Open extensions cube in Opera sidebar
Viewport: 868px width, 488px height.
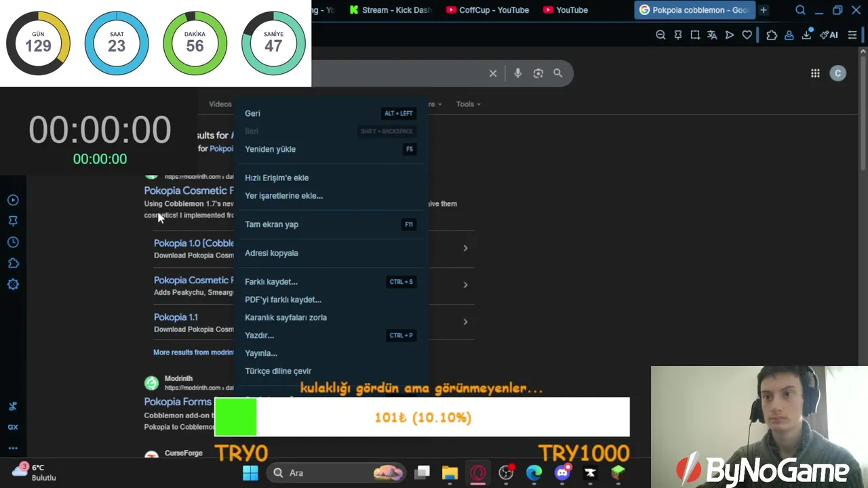(x=13, y=263)
